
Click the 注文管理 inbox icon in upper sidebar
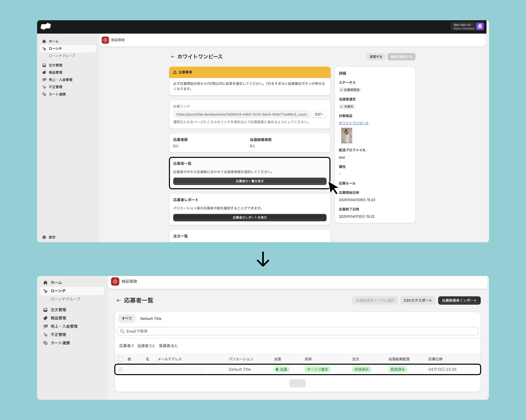tap(44, 65)
